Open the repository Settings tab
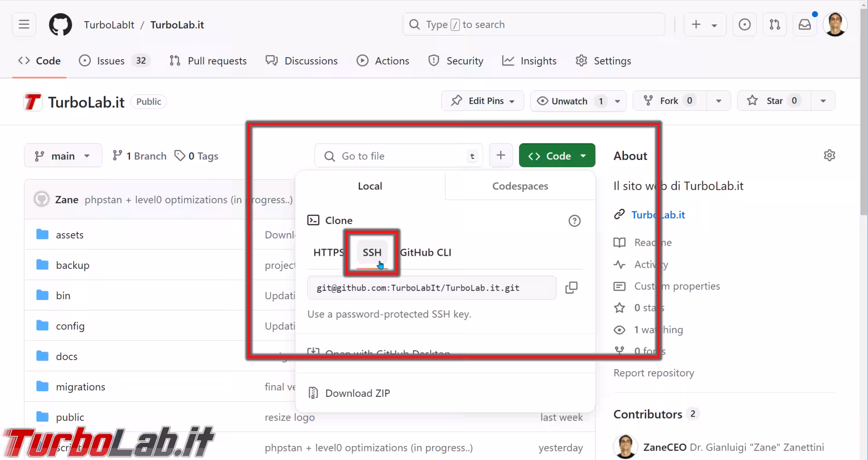868x460 pixels. 603,61
